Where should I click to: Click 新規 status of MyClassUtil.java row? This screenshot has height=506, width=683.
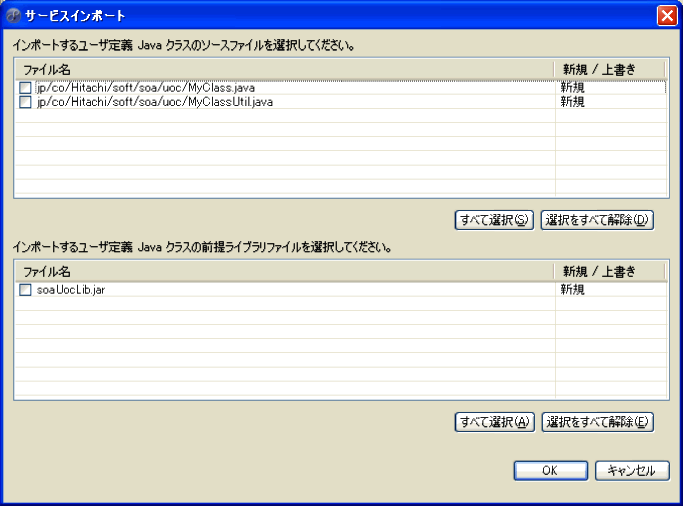pos(572,102)
